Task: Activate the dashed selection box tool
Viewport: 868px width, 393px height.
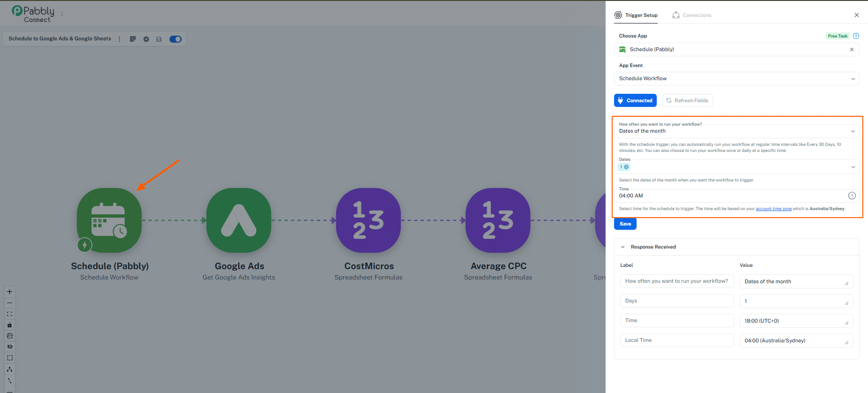Action: point(9,358)
